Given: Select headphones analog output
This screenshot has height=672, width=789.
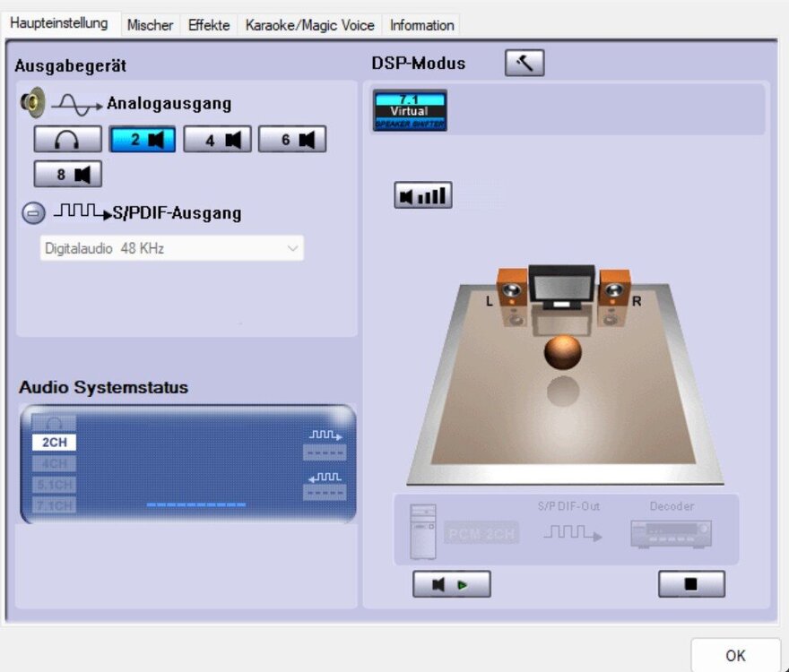Looking at the screenshot, I should (x=67, y=140).
